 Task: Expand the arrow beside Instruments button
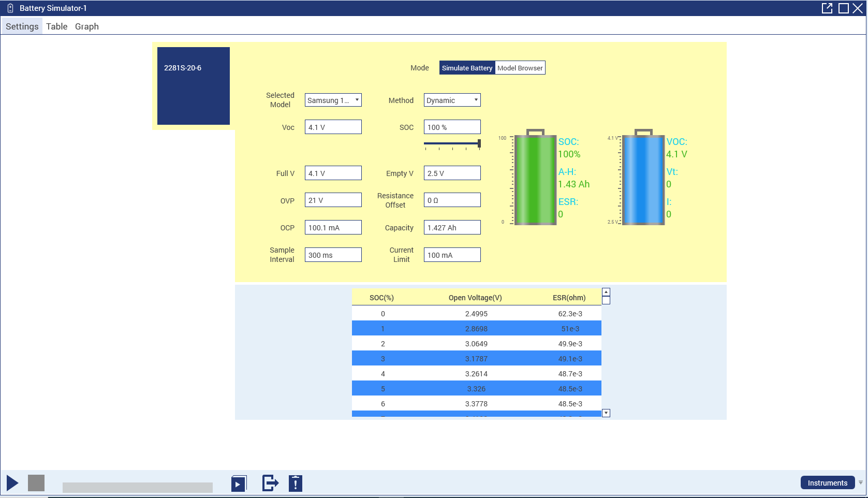click(x=861, y=482)
